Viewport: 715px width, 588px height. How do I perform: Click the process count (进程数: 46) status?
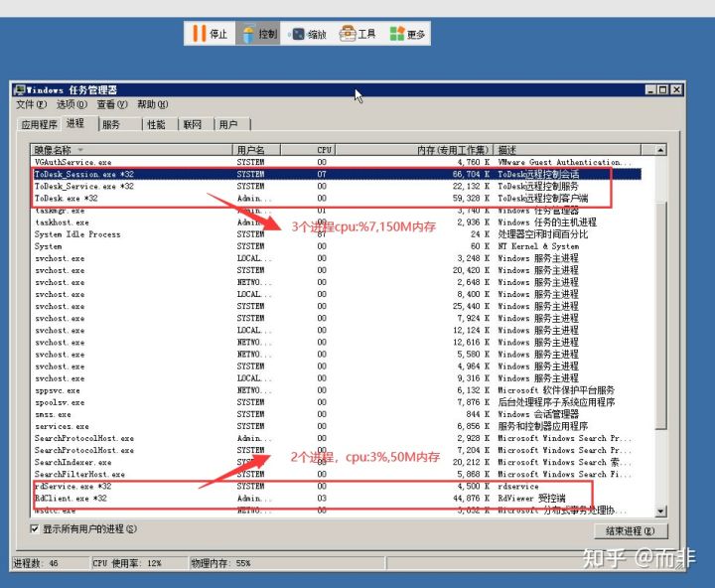coord(36,563)
